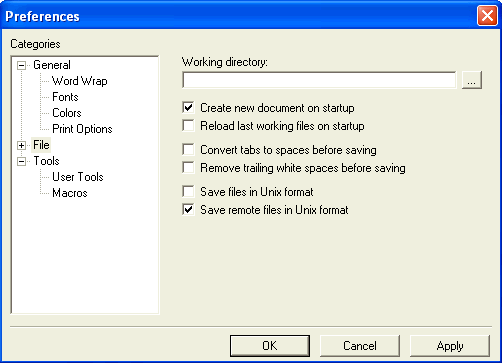Select Colors in Categories tree

coord(67,113)
